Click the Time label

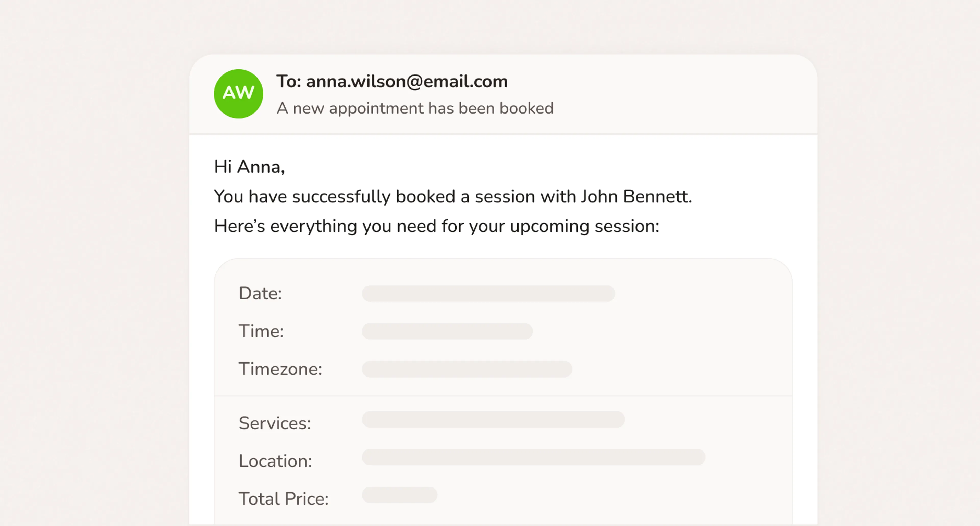261,331
